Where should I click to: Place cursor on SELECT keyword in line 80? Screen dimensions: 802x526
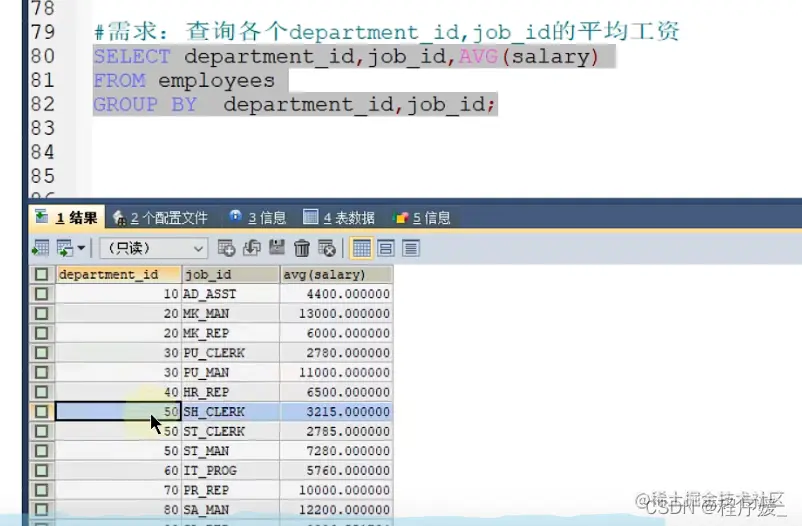[132, 56]
